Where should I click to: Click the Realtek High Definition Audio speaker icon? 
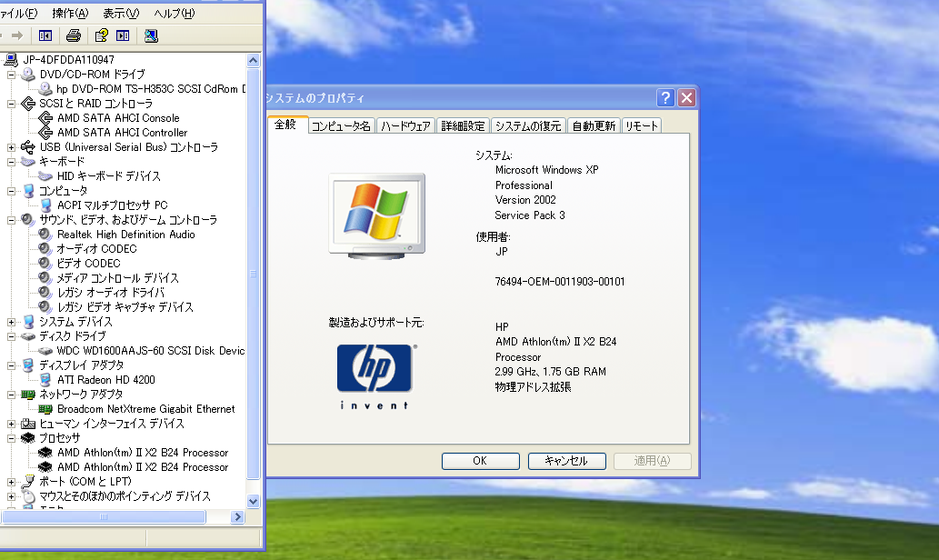point(45,235)
